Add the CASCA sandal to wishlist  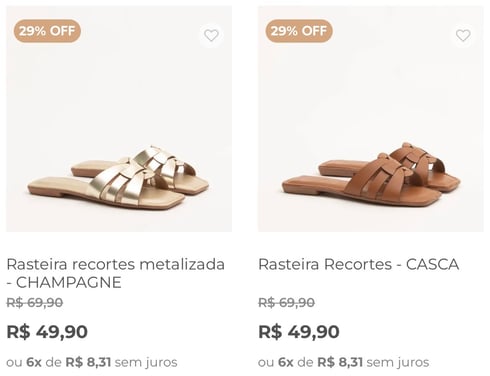coord(463,35)
